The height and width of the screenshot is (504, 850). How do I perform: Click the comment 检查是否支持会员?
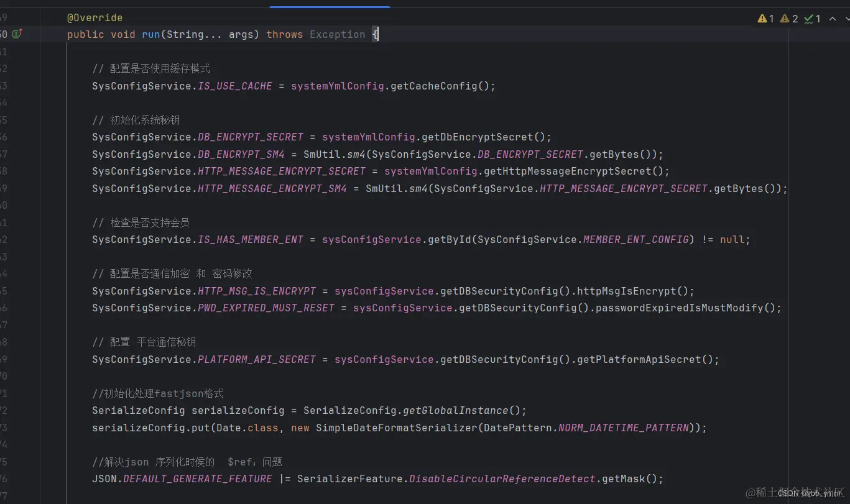141,222
